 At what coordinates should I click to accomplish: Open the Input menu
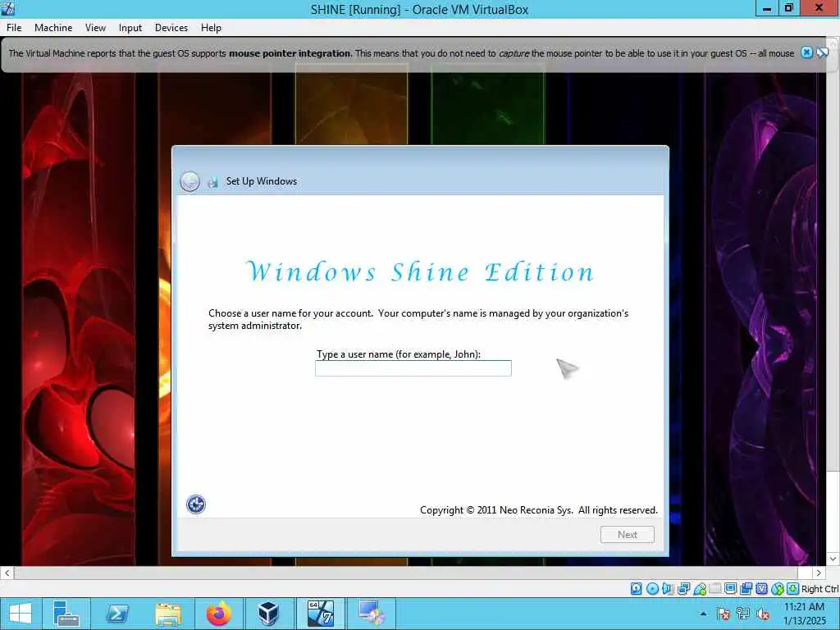[x=130, y=28]
